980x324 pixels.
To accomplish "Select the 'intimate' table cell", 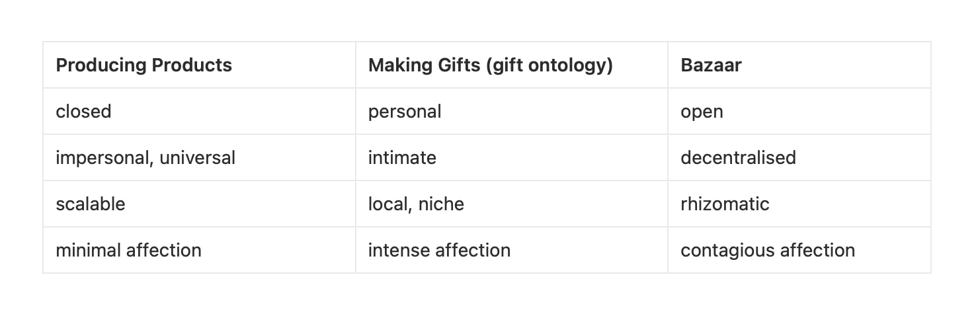I will 402,157.
